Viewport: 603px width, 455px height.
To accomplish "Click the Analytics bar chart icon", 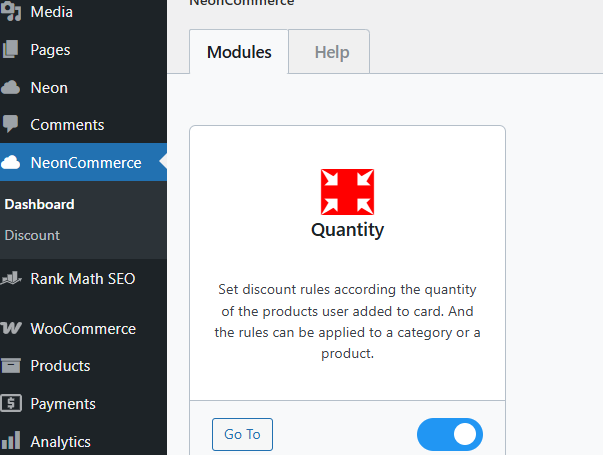I will tap(11, 440).
